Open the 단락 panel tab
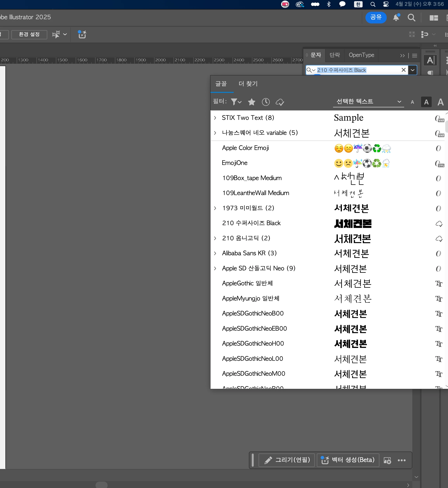Screen dimensions: 448x488 tap(335, 55)
